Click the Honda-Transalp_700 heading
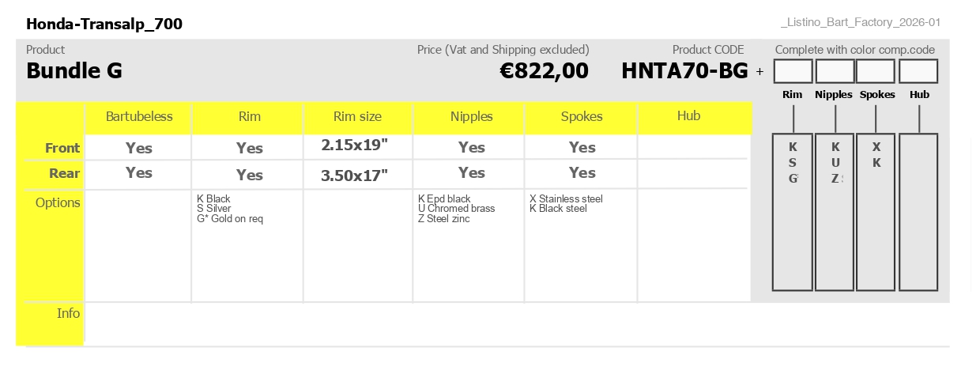The width and height of the screenshot is (980, 374). click(x=104, y=25)
